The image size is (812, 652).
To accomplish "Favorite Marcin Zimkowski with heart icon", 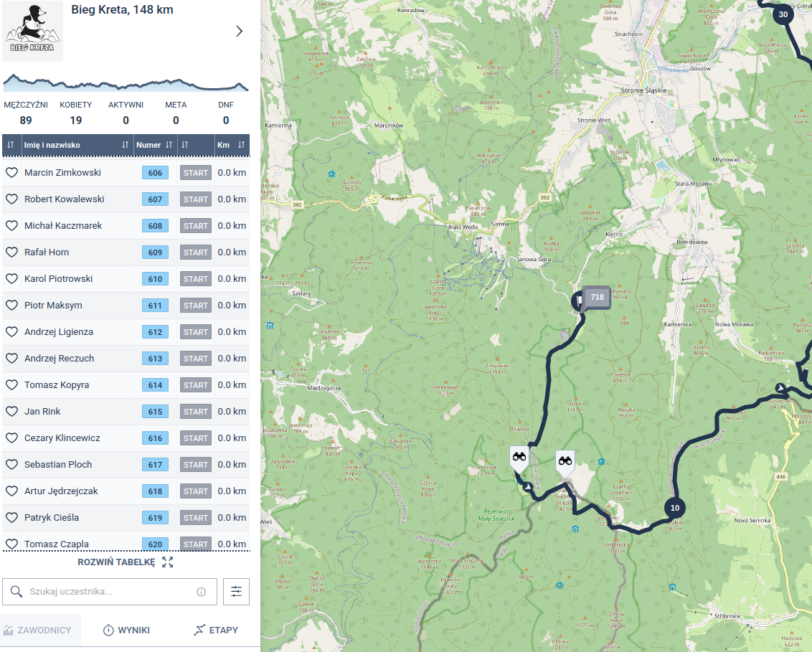I will coord(11,173).
